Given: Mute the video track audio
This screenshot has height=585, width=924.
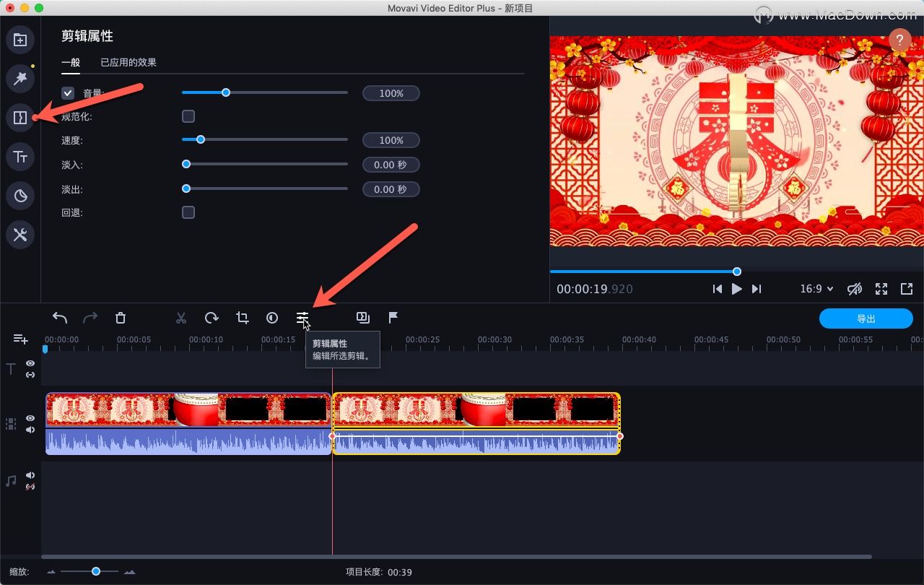Looking at the screenshot, I should point(30,430).
